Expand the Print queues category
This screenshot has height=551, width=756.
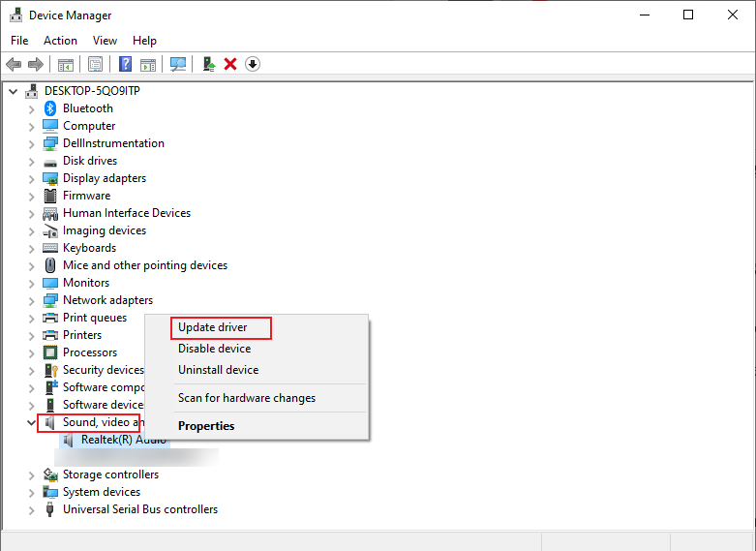pos(31,319)
